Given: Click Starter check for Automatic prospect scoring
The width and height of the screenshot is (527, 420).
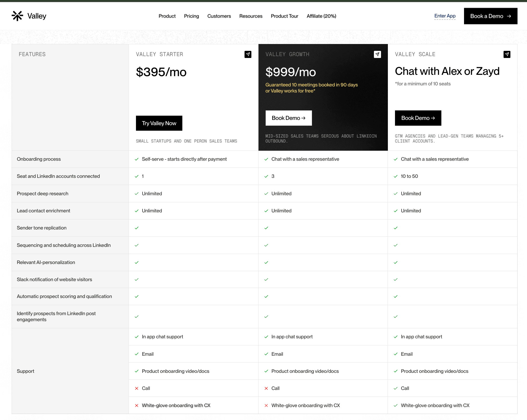Looking at the screenshot, I should 136,296.
